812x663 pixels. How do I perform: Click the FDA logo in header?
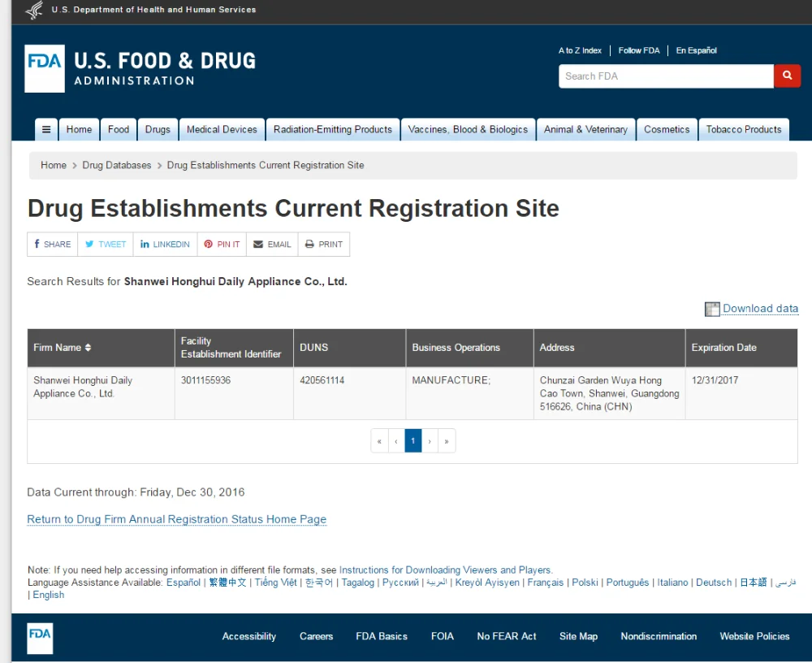pos(45,68)
